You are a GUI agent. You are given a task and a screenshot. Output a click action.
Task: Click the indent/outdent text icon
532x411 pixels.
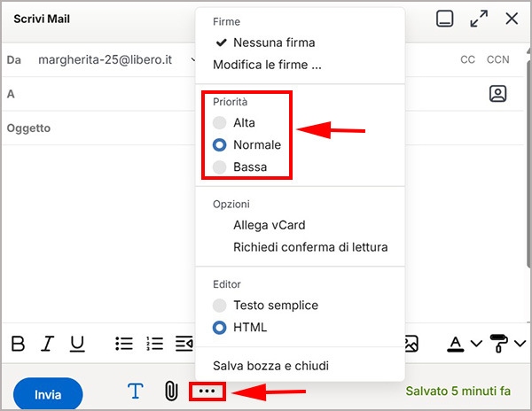coord(184,344)
